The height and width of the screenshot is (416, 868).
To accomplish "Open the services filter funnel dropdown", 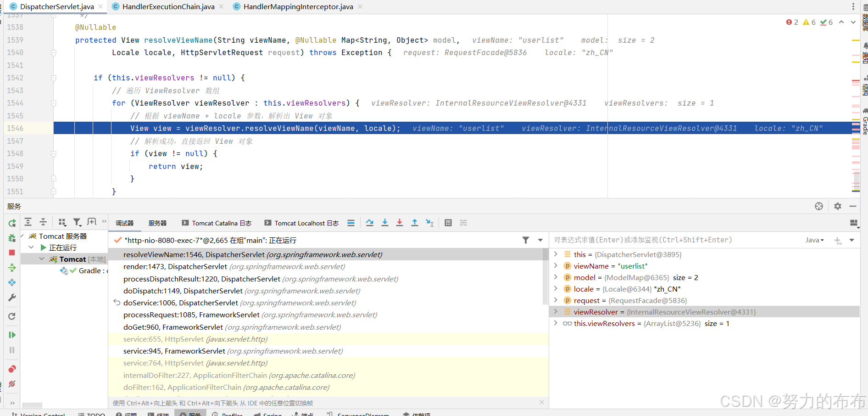I will [x=78, y=222].
